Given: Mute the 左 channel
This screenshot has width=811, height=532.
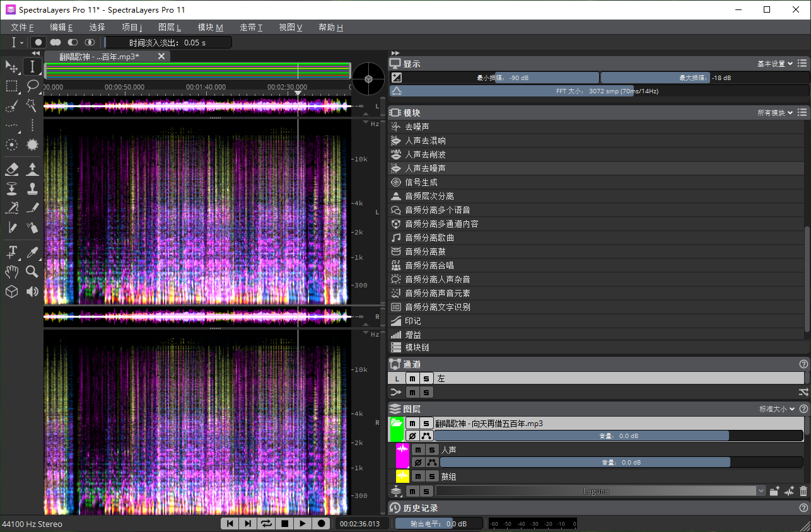Looking at the screenshot, I should point(412,378).
